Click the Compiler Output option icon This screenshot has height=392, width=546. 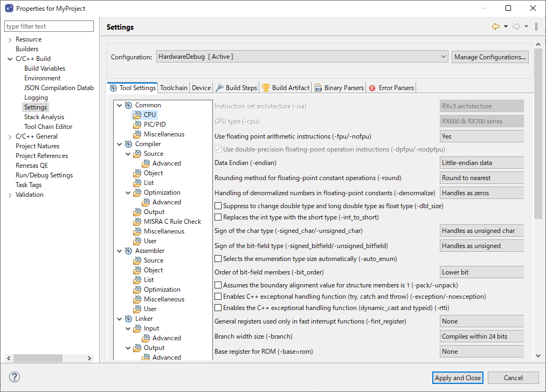tap(137, 212)
